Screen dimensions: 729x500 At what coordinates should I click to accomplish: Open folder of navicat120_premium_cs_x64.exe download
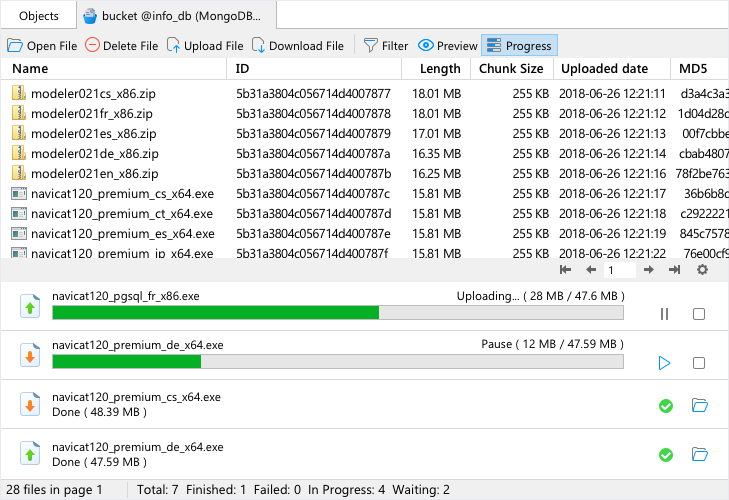point(699,405)
